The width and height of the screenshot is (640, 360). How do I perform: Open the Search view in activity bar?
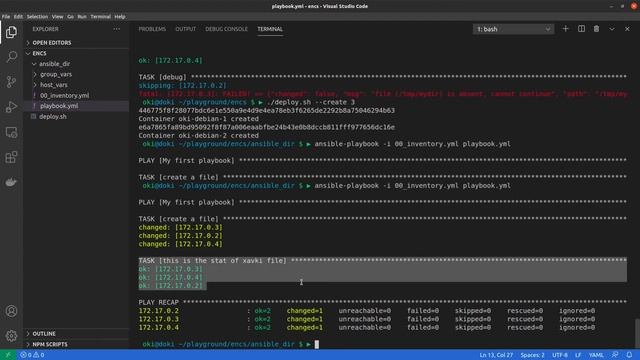pyautogui.click(x=11, y=57)
